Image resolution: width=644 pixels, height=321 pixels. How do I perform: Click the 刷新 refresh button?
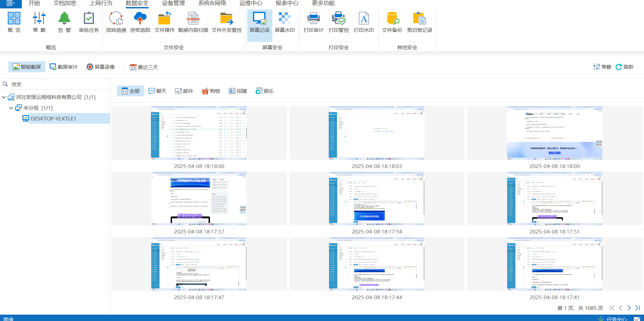tap(625, 67)
